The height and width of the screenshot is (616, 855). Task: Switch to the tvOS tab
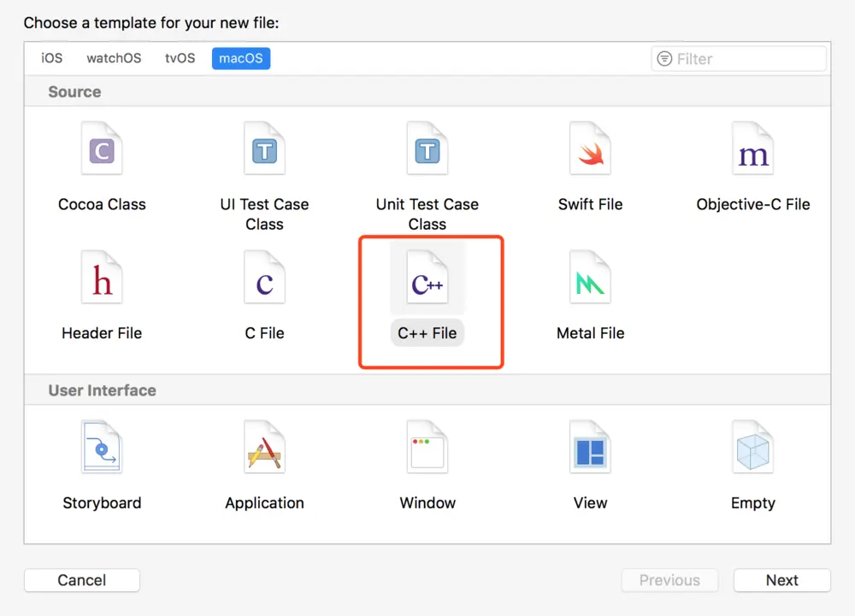coord(180,58)
